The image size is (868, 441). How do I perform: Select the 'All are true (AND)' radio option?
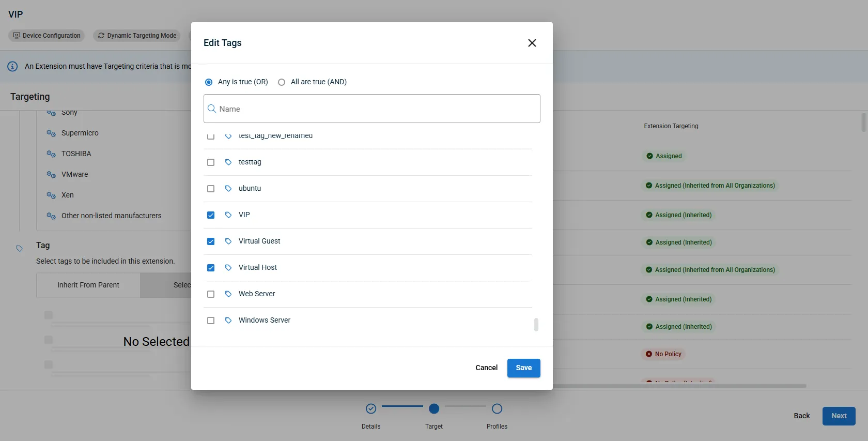(x=282, y=82)
